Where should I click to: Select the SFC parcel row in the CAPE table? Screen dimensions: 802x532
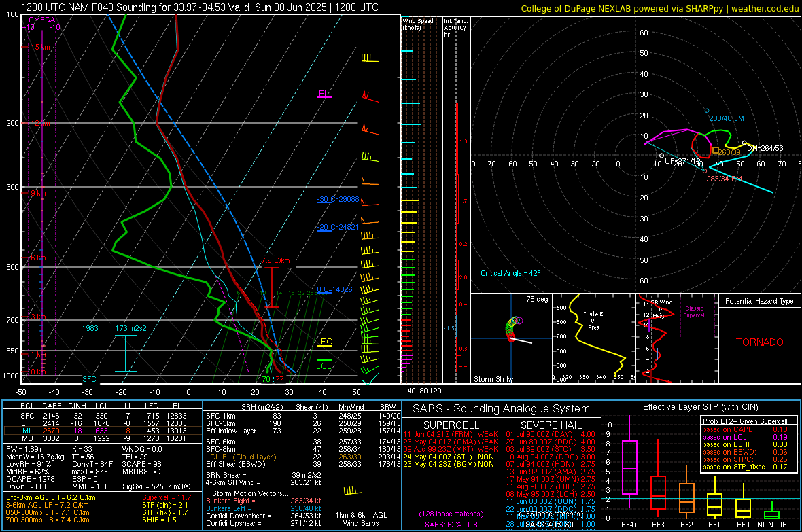point(103,416)
